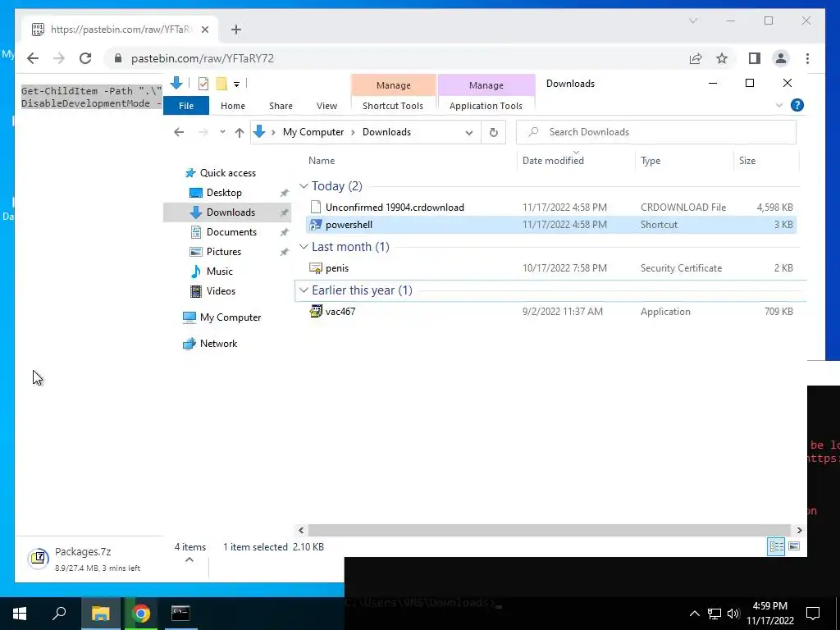Open Chrome three-dot menu
Image resolution: width=840 pixels, height=630 pixels.
coord(807,58)
